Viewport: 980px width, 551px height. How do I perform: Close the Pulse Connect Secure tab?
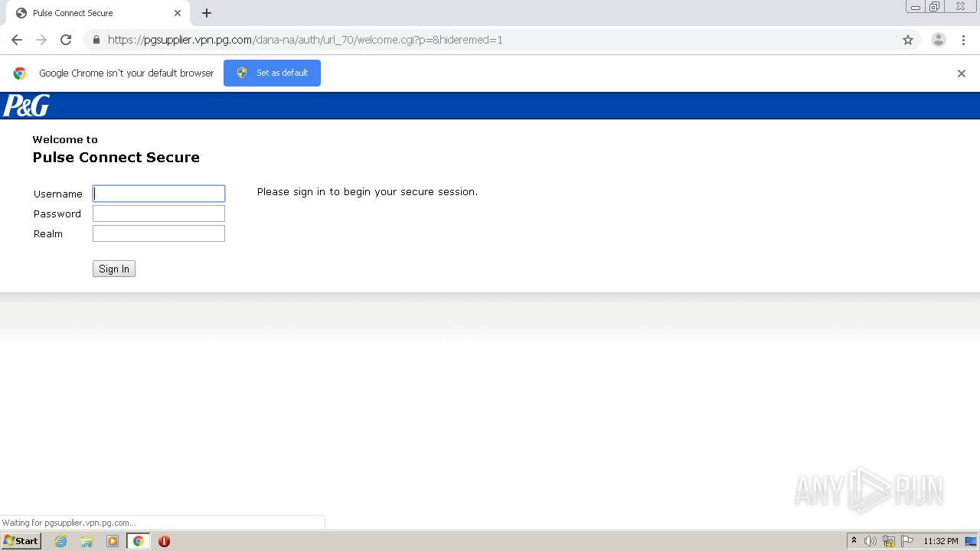coord(178,13)
